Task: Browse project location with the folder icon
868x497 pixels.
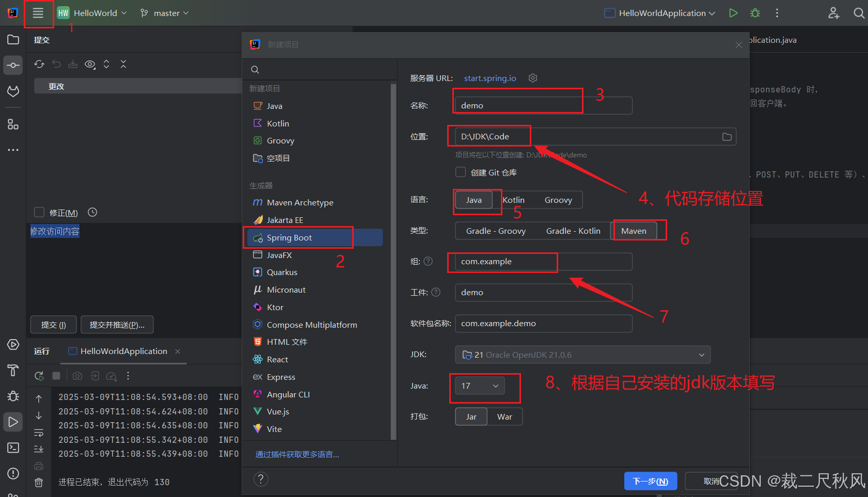Action: (727, 136)
